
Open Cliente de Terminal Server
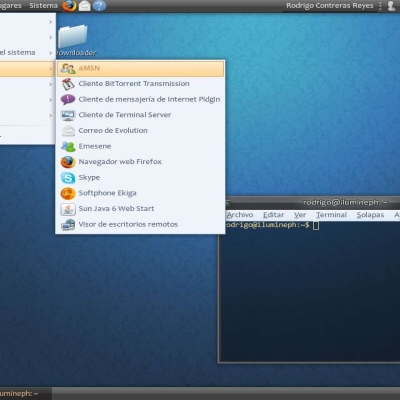click(x=140, y=115)
